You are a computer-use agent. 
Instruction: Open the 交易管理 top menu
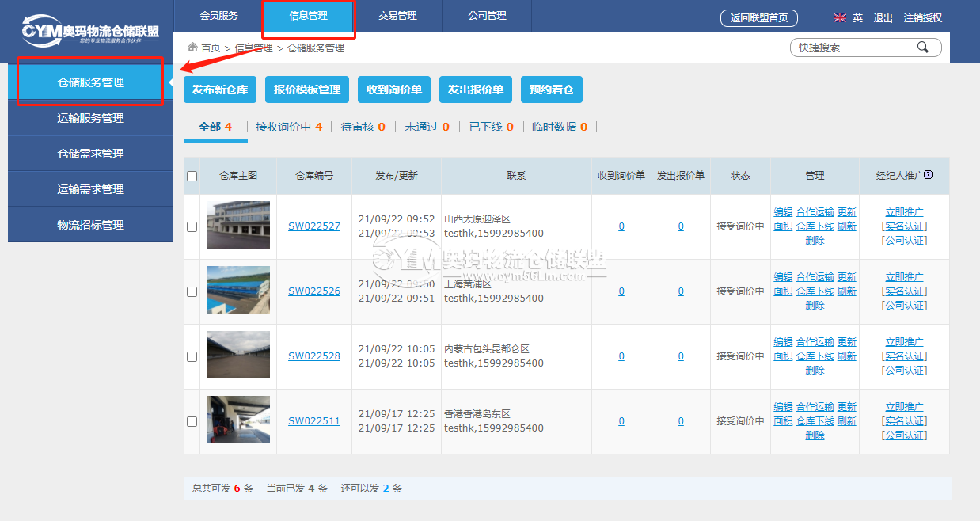(397, 16)
